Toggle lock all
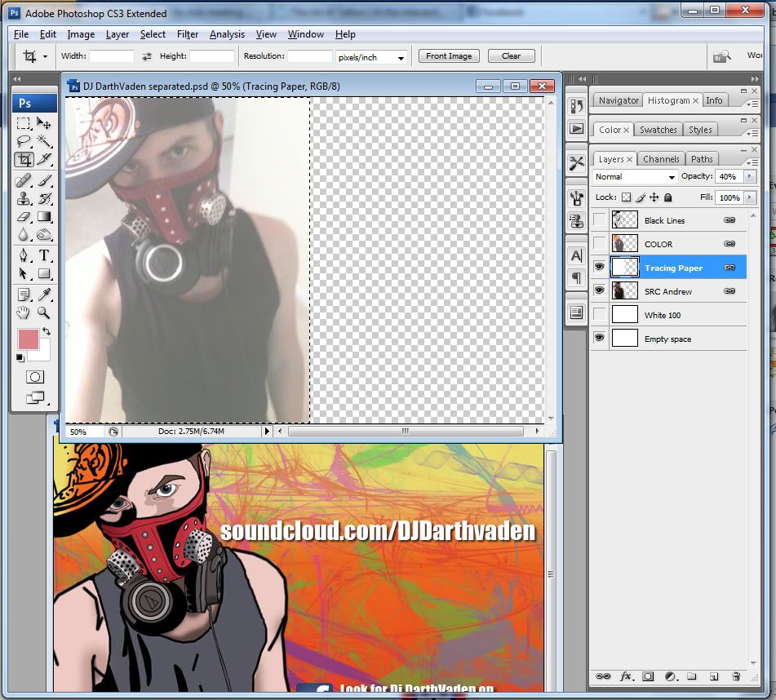Viewport: 776px width, 700px height. click(667, 197)
